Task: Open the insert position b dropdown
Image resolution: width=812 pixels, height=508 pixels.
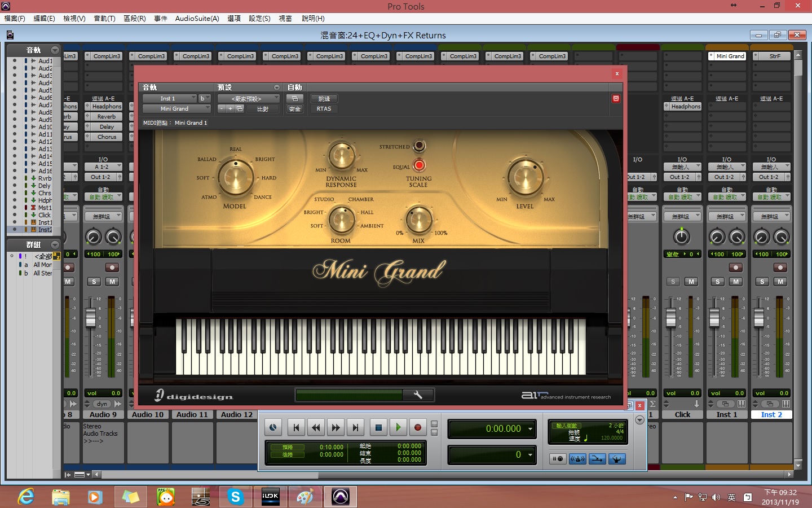Action: 205,98
